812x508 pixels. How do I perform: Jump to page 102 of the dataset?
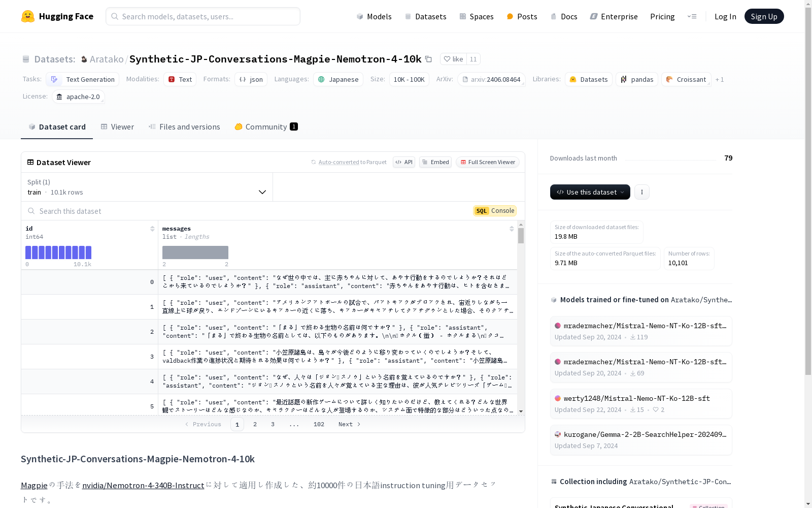pyautogui.click(x=319, y=424)
